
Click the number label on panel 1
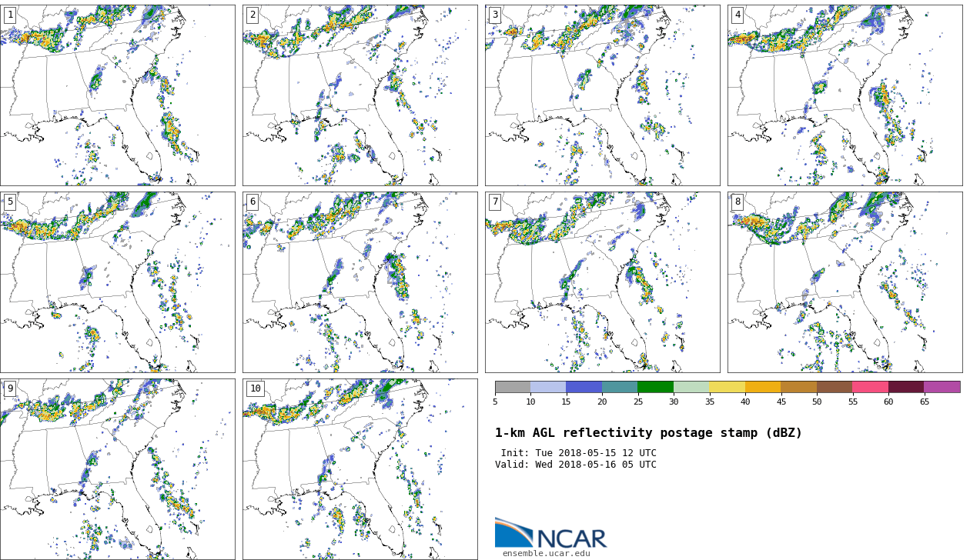coord(10,15)
